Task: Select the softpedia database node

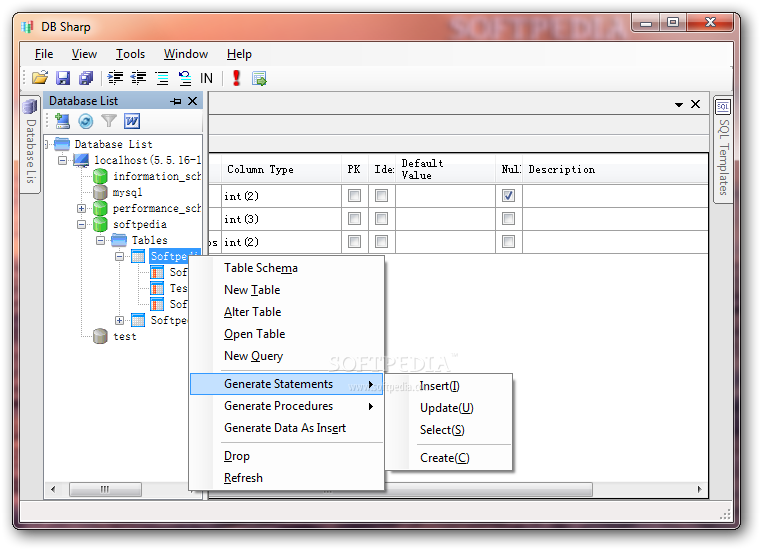Action: pyautogui.click(x=140, y=224)
